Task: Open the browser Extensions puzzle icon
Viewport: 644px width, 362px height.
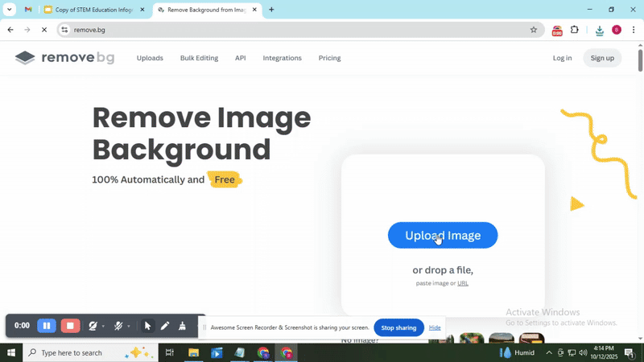Action: (x=575, y=30)
